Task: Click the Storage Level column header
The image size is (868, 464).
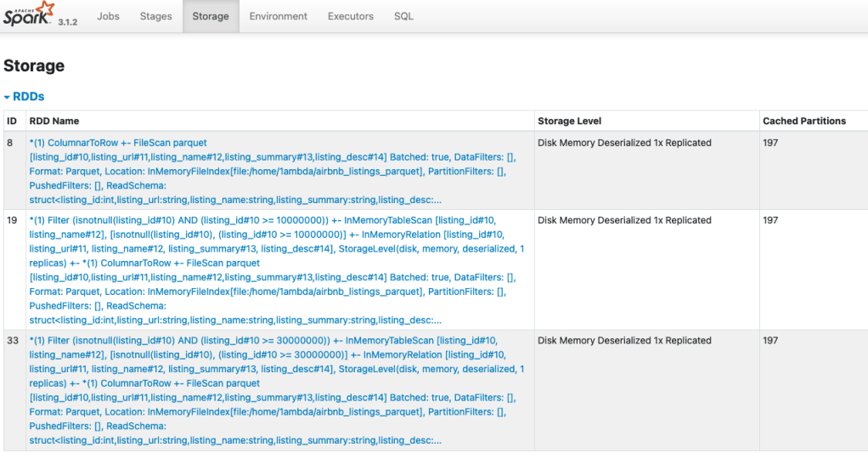Action: (569, 121)
